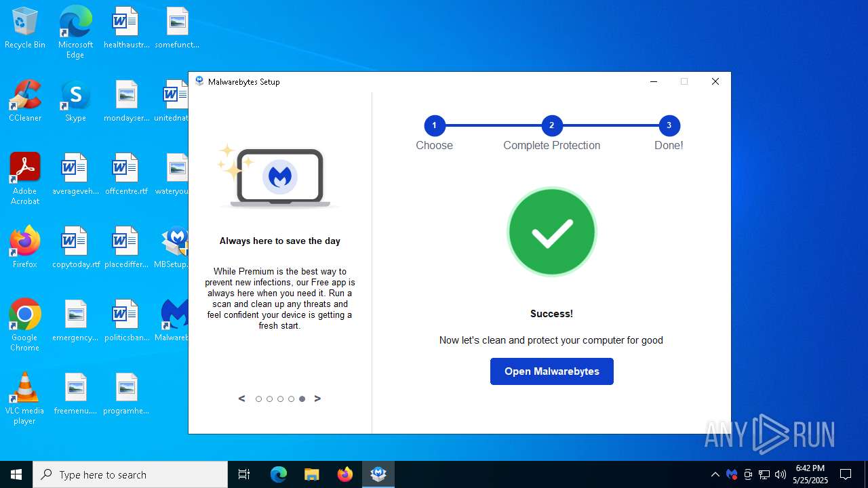
Task: Select the copytoday.rtf document icon
Action: (x=75, y=248)
